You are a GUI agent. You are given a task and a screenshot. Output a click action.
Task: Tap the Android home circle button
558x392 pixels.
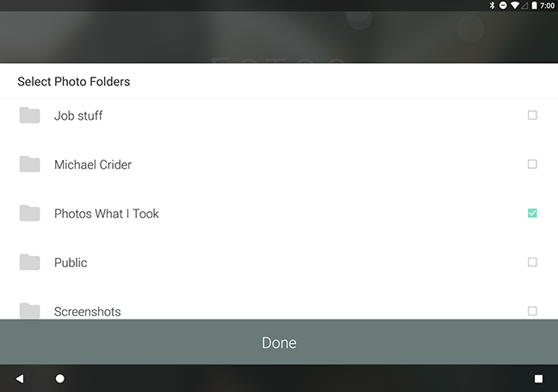click(x=60, y=378)
